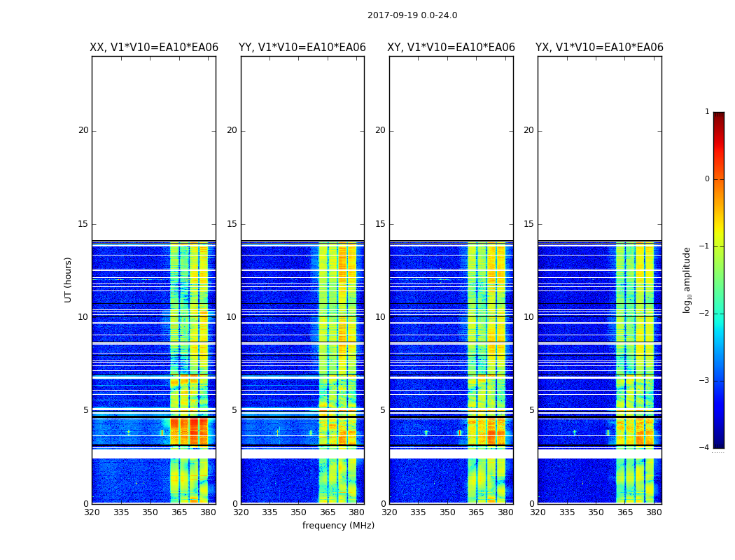Click the '365' x-tick on YY panel
The height and width of the screenshot is (560, 735).
(x=328, y=512)
